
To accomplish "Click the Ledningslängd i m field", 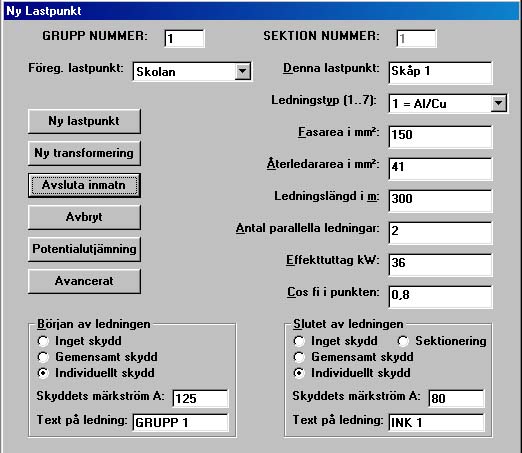I will (x=440, y=200).
